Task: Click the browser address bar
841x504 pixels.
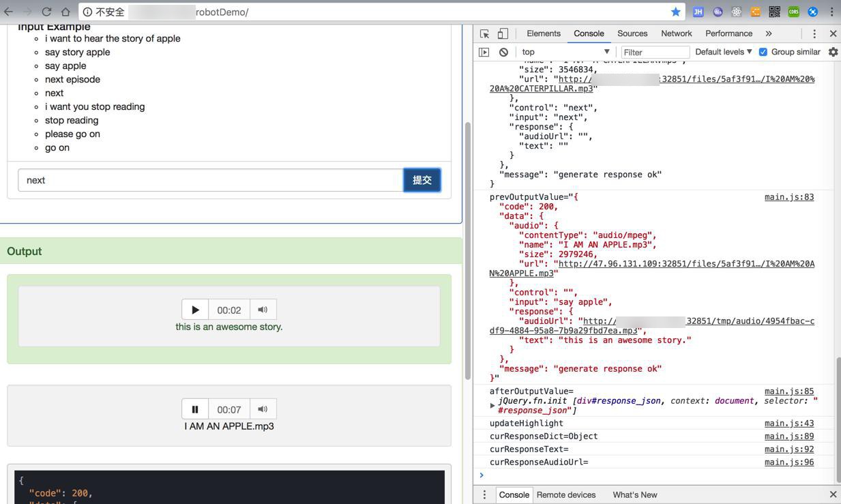Action: pos(382,12)
